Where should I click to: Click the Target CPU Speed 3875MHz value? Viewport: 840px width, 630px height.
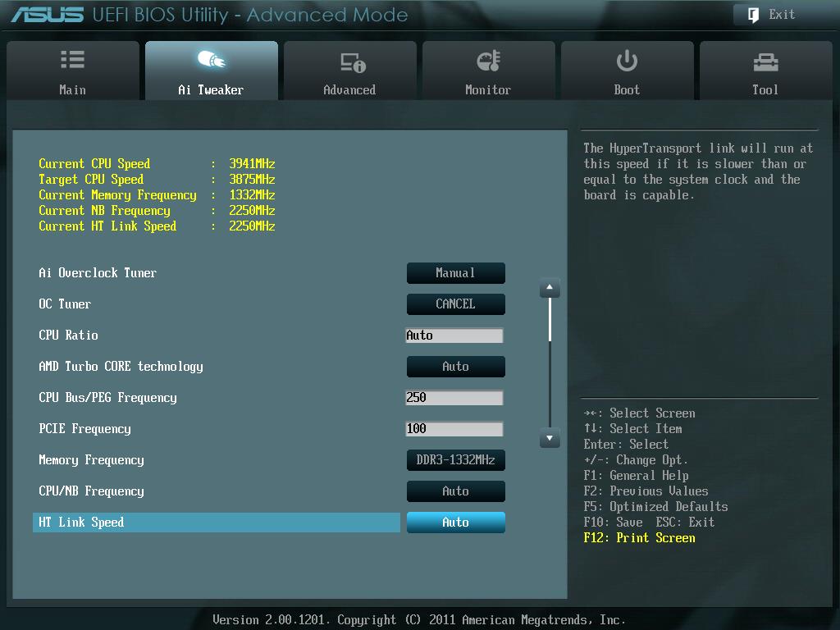[x=252, y=179]
